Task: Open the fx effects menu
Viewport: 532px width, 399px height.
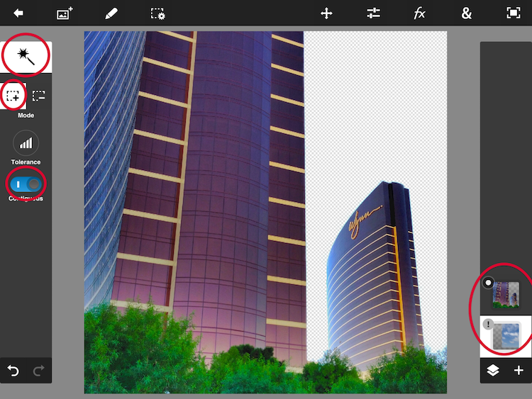Action: (419, 13)
